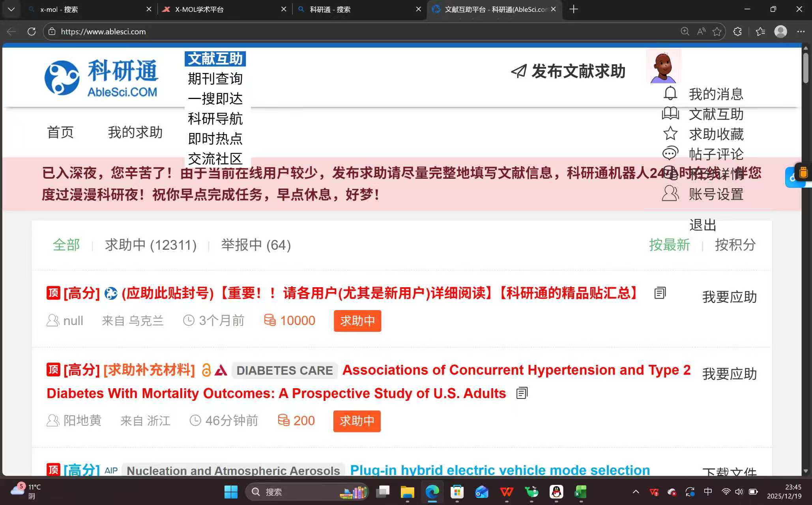The height and width of the screenshot is (505, 812).
Task: Open browser extensions puzzle icon
Action: pos(737,32)
